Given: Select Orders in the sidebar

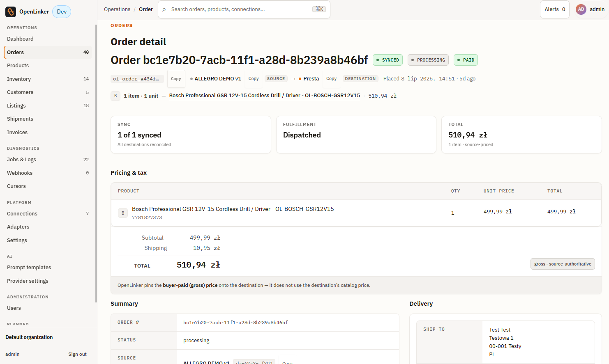Looking at the screenshot, I should (48, 52).
